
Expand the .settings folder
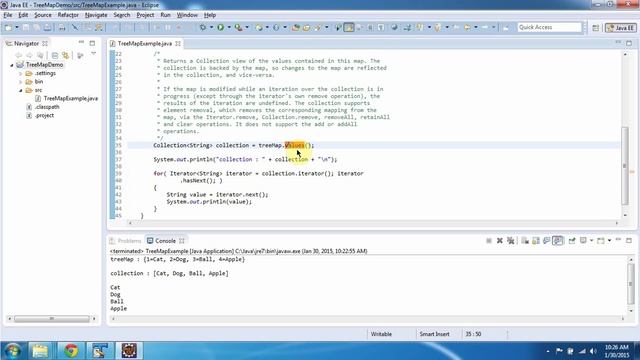pyautogui.click(x=21, y=73)
